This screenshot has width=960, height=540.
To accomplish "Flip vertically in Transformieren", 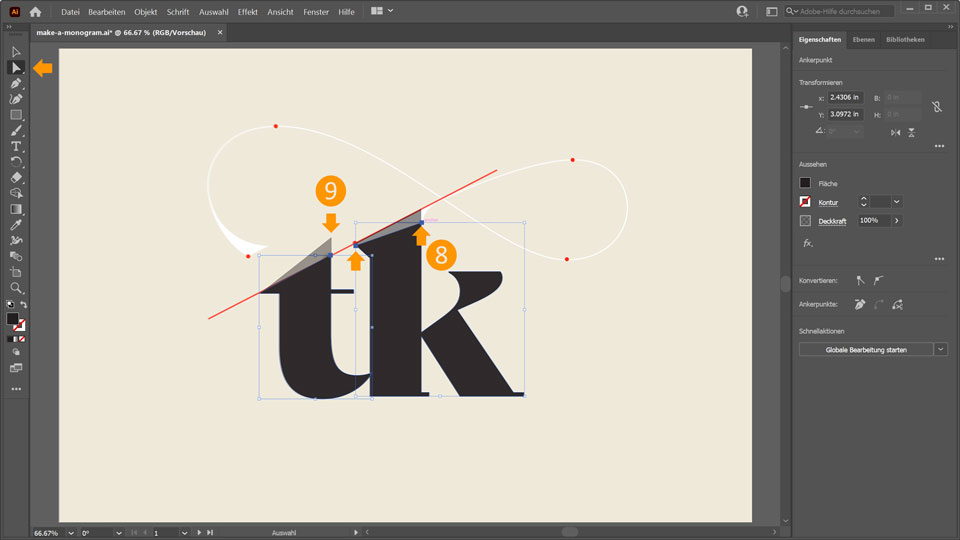I will coord(911,132).
